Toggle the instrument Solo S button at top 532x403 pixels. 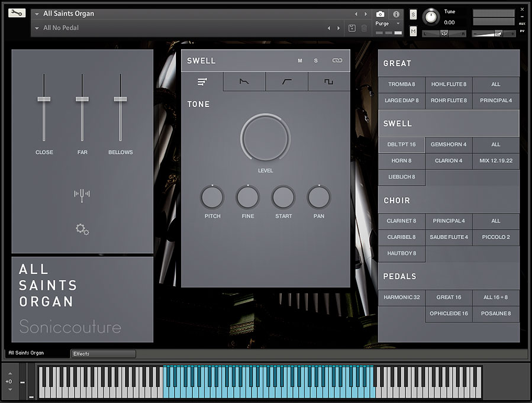[413, 14]
